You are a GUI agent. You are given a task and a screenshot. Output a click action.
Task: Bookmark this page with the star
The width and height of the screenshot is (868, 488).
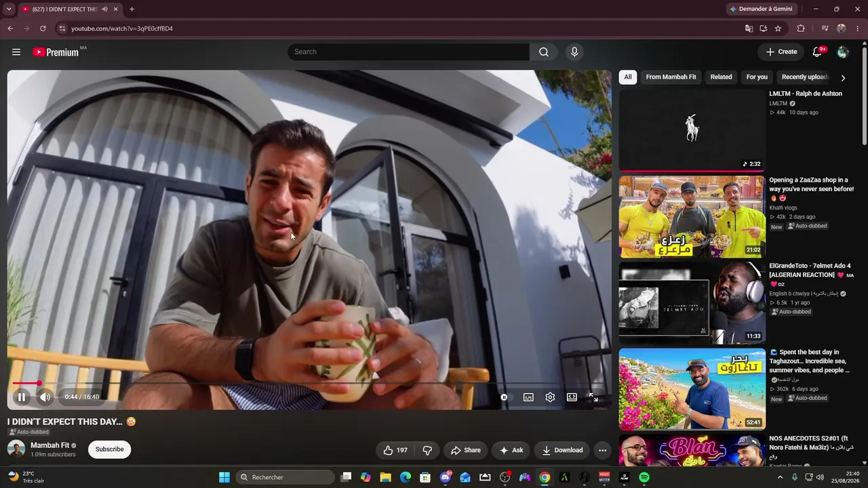click(x=778, y=28)
